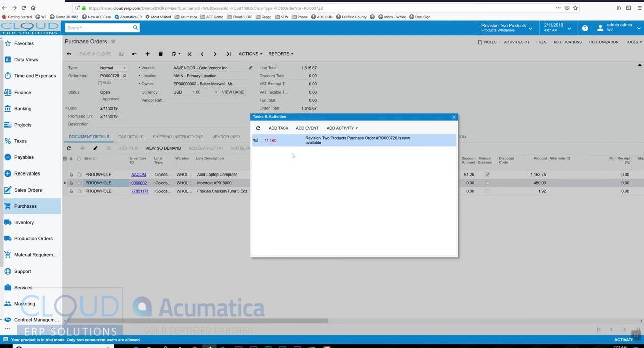Image resolution: width=644 pixels, height=348 pixels.
Task: Close the Tasks & Activities dialog
Action: click(x=454, y=117)
